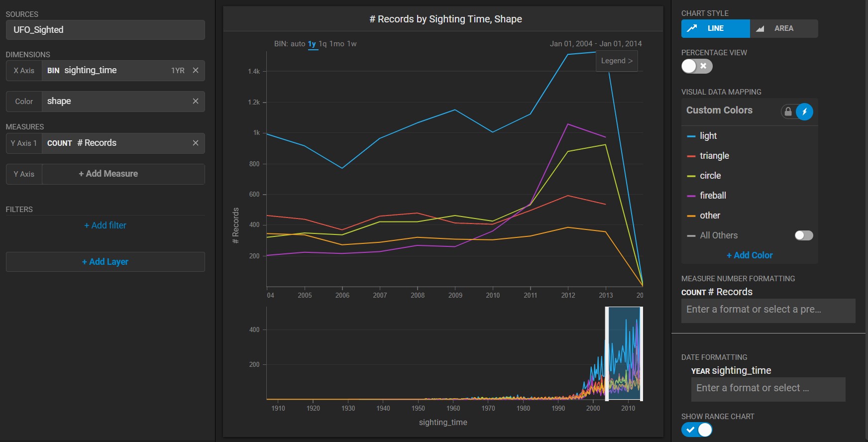868x442 pixels.
Task: Click the Add Color link
Action: [750, 255]
